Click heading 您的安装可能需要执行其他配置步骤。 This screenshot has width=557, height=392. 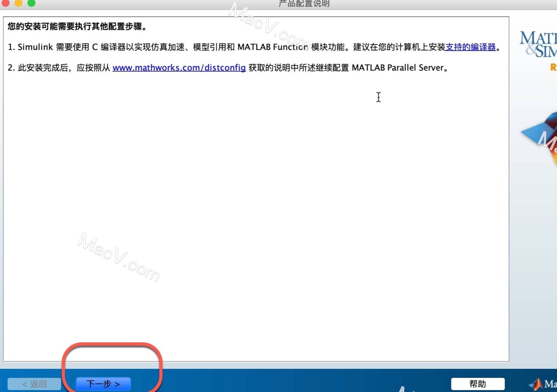78,26
